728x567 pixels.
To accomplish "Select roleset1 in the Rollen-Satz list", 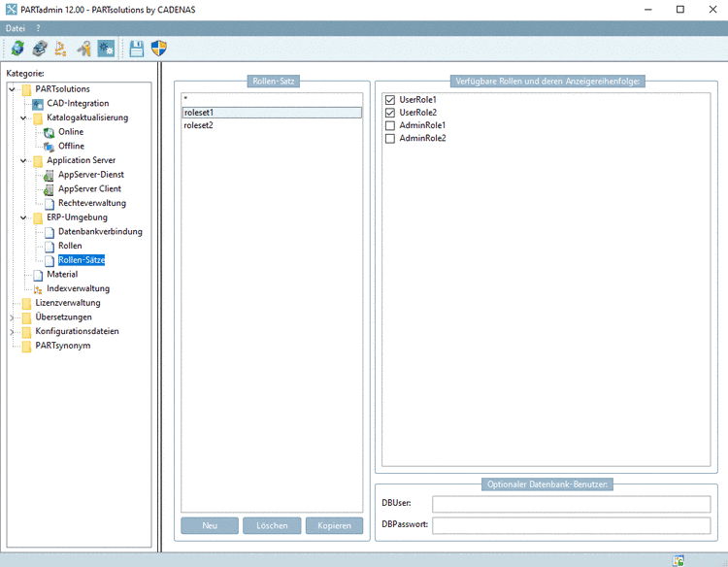I will (x=272, y=113).
